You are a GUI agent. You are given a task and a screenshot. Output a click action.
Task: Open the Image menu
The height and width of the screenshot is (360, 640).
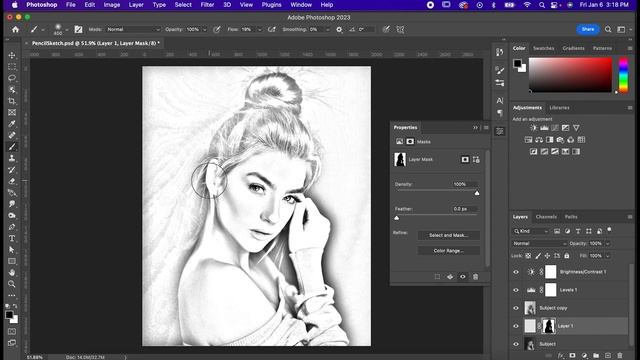tap(111, 5)
